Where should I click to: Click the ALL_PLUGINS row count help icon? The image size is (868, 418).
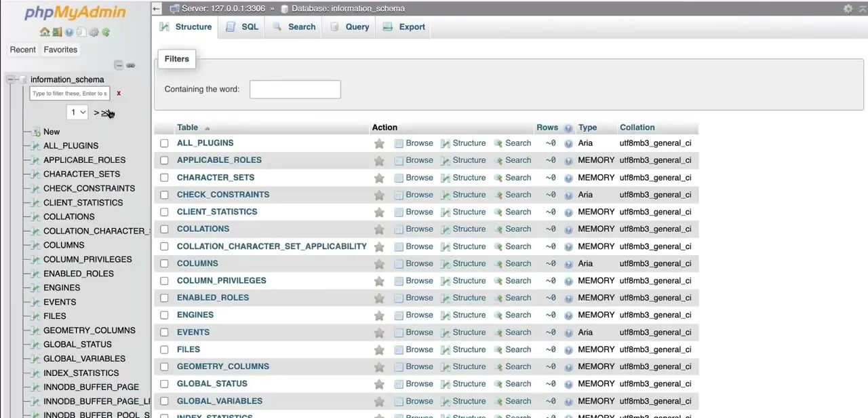[568, 143]
